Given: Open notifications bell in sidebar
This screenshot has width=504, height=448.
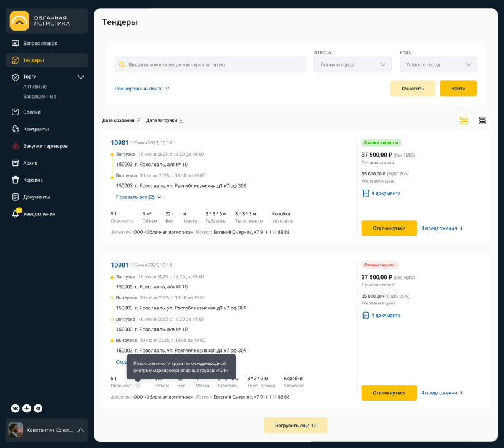Looking at the screenshot, I should pyautogui.click(x=16, y=213).
